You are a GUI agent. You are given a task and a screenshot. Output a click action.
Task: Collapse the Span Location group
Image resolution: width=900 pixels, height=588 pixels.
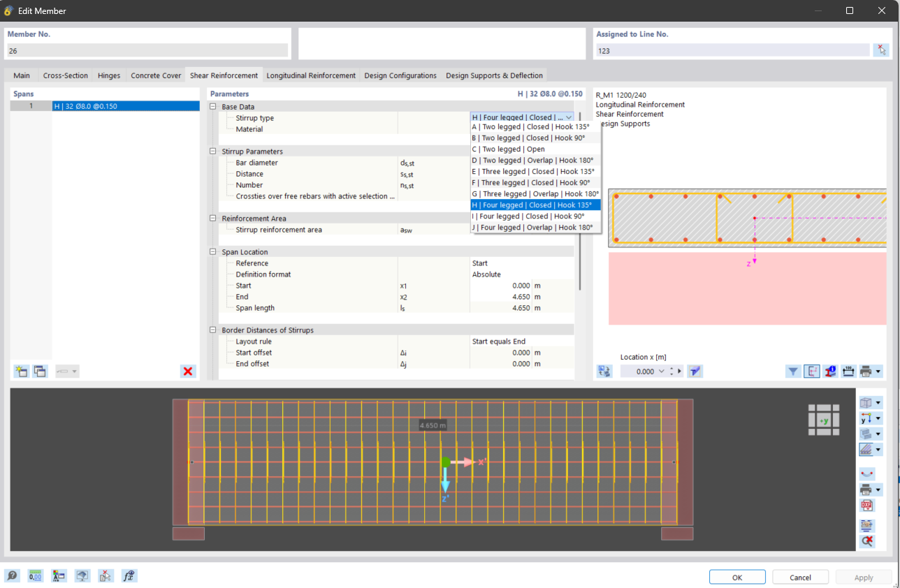pos(213,252)
